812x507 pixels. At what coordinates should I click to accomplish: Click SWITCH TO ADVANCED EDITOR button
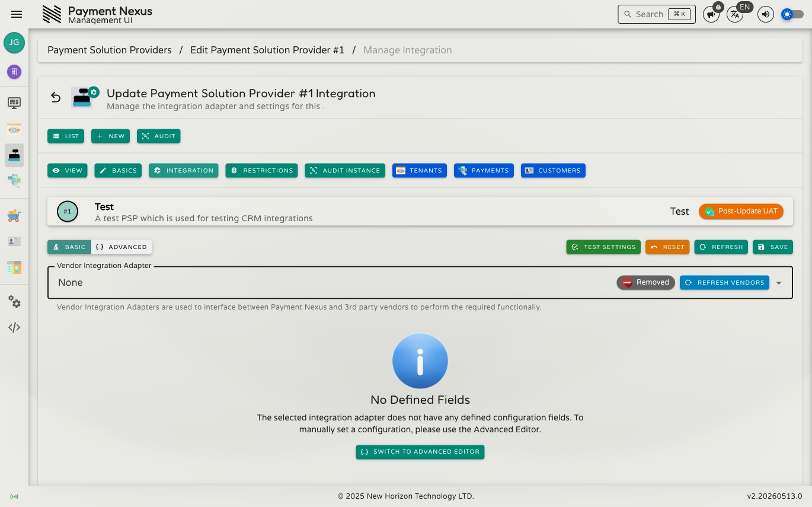pyautogui.click(x=420, y=452)
